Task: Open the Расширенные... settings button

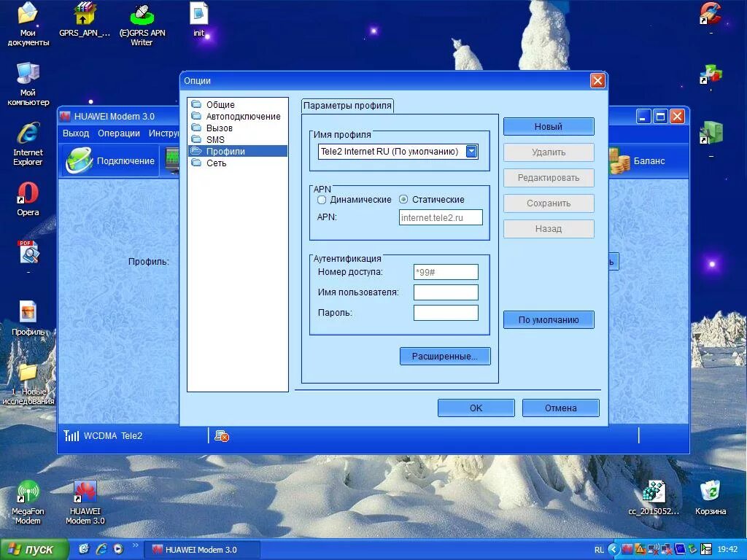Action: 445,356
